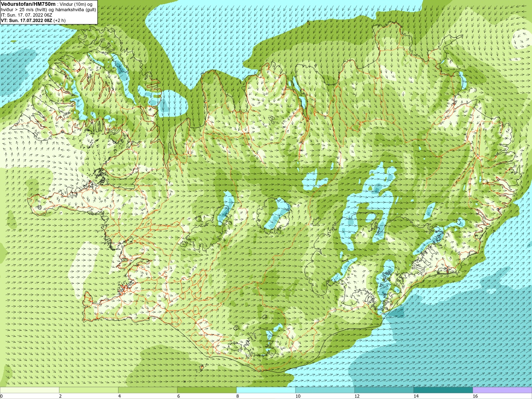The image size is (532, 399).
Task: Click the legend scale label '4'
Action: [x=119, y=396]
